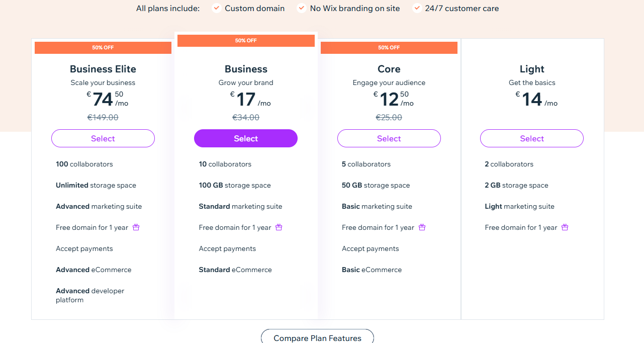The height and width of the screenshot is (343, 644).
Task: Click the Business plan 50% OFF banner
Action: click(x=246, y=41)
